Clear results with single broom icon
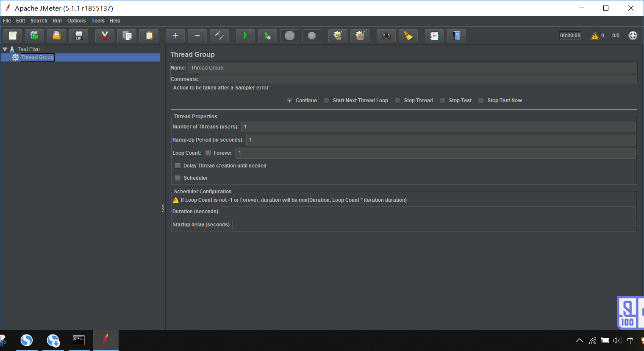The image size is (644, 351). [x=338, y=36]
